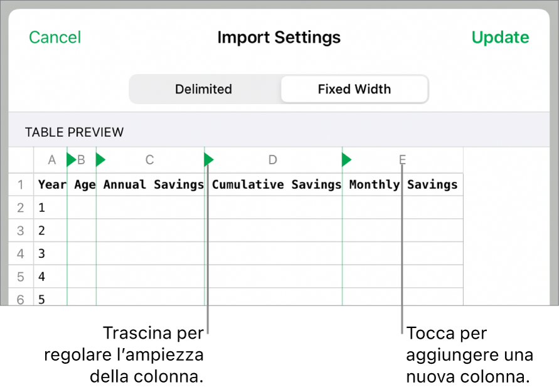Click the green column marker between C and D
The image size is (559, 392).
point(209,161)
